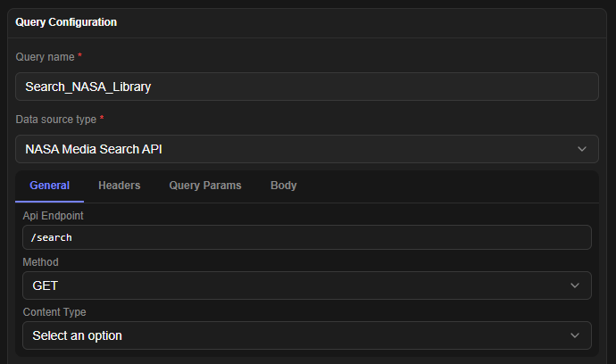Expand the NASA Media Search API chevron

(x=582, y=149)
